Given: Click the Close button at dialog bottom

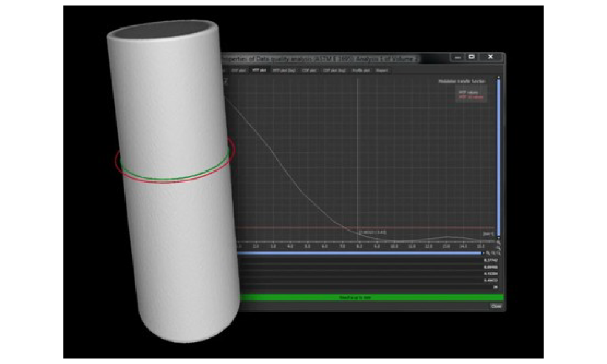Looking at the screenshot, I should tap(496, 306).
